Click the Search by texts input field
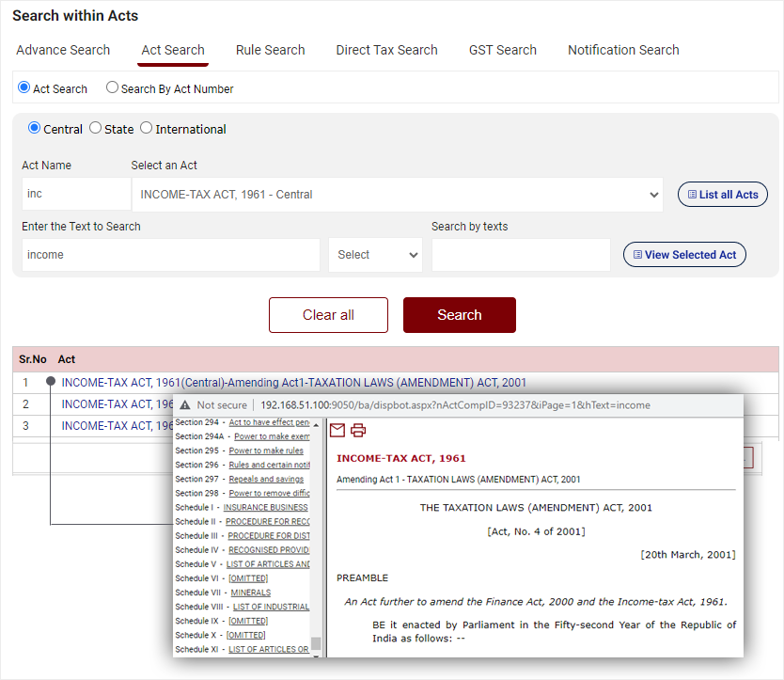This screenshot has height=680, width=784. [x=521, y=255]
